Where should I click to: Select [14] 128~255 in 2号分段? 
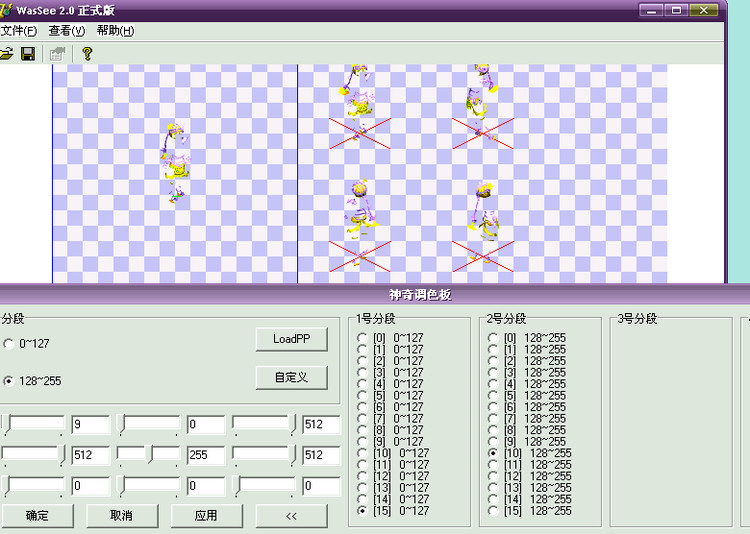pyautogui.click(x=529, y=499)
